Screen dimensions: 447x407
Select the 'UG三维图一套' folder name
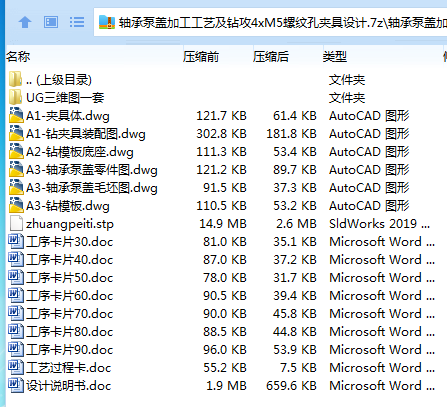tap(65, 98)
